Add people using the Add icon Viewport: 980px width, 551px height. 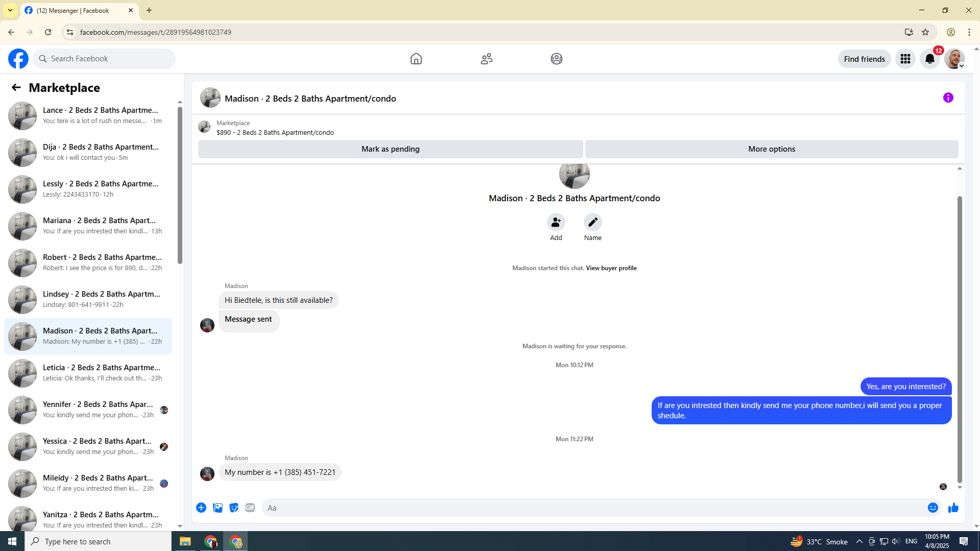click(556, 222)
